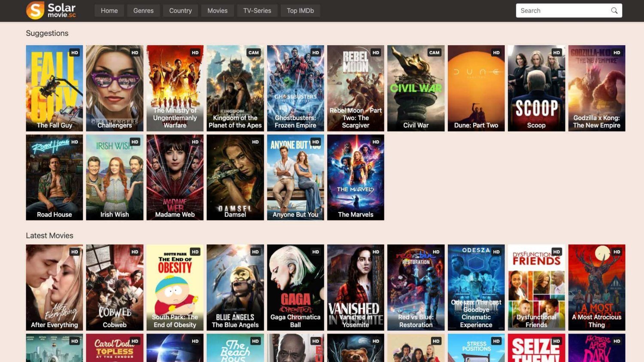Image resolution: width=644 pixels, height=362 pixels.
Task: Click the CAM badge on Kingdom of the Planet of the Apes
Action: [x=254, y=52]
